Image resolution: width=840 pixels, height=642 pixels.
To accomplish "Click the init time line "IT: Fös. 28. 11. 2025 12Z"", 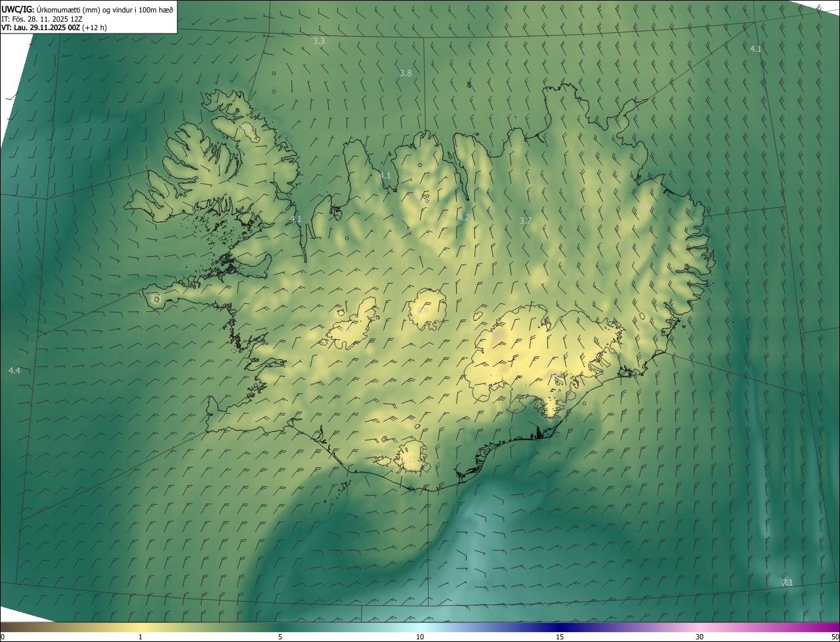I will (x=42, y=19).
